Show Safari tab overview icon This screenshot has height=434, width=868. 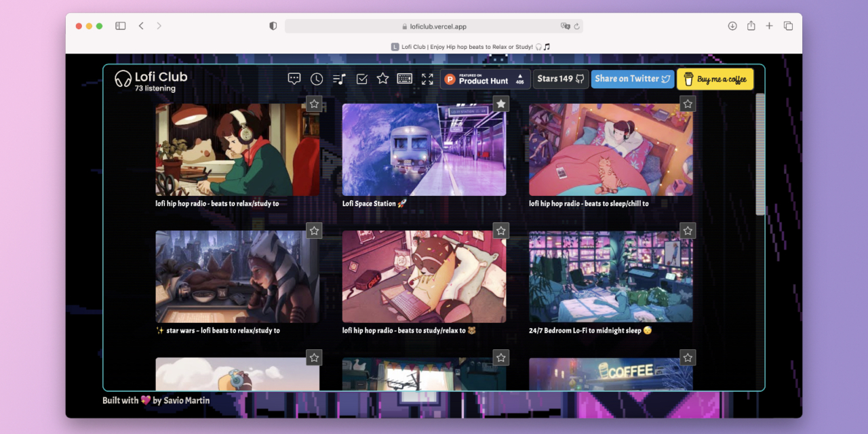pos(788,26)
